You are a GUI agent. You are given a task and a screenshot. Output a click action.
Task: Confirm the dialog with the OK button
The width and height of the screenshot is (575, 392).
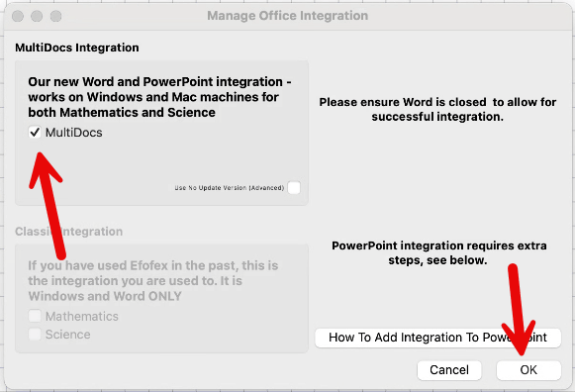tap(528, 369)
